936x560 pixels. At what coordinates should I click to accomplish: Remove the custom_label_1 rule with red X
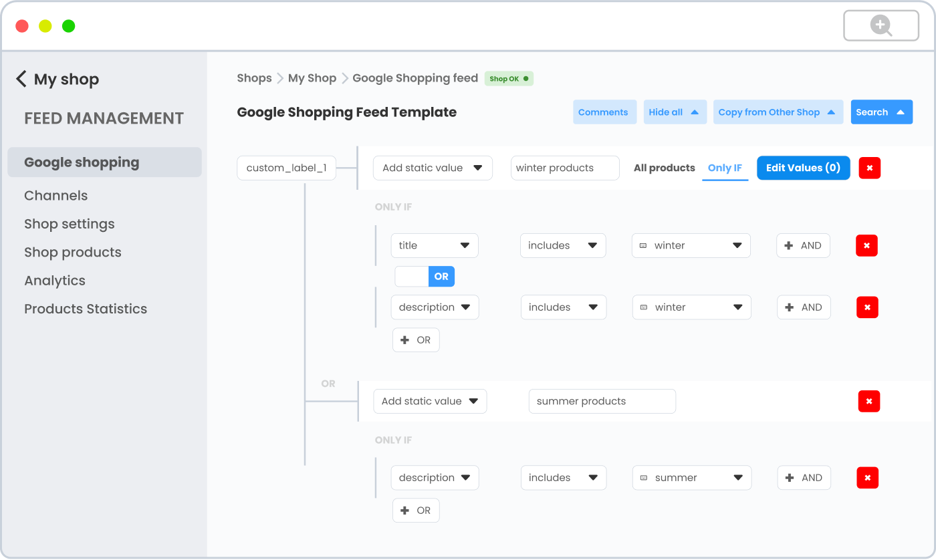(x=869, y=168)
